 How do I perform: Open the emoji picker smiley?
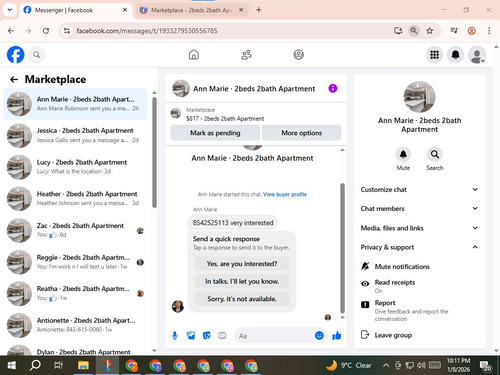(319, 336)
